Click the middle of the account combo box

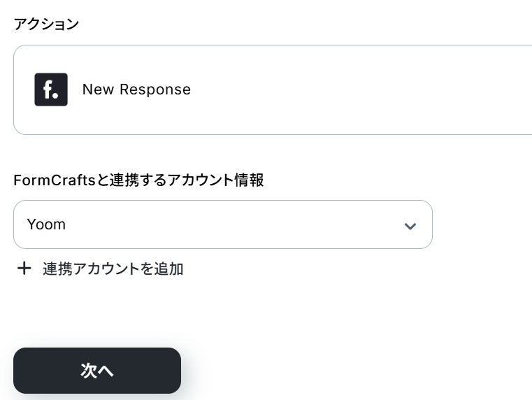click(x=222, y=224)
